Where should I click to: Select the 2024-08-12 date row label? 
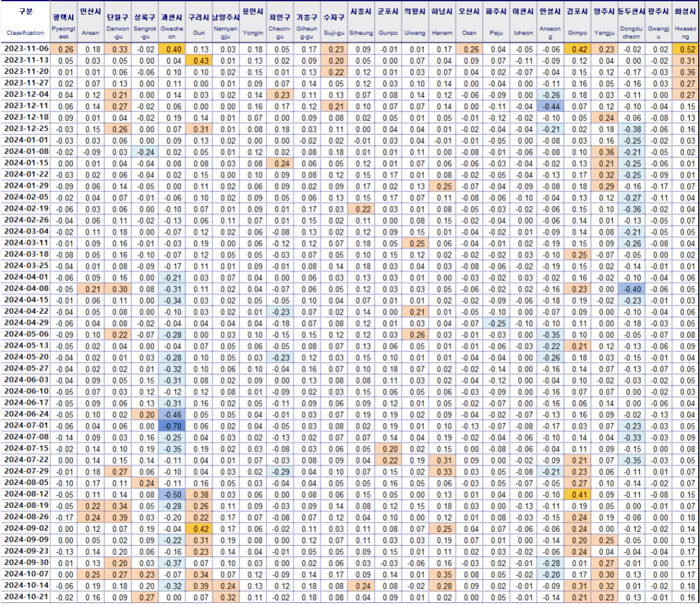(25, 494)
